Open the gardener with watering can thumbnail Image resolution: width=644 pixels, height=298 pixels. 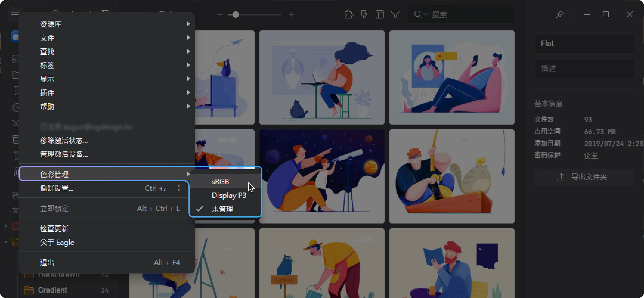322,263
